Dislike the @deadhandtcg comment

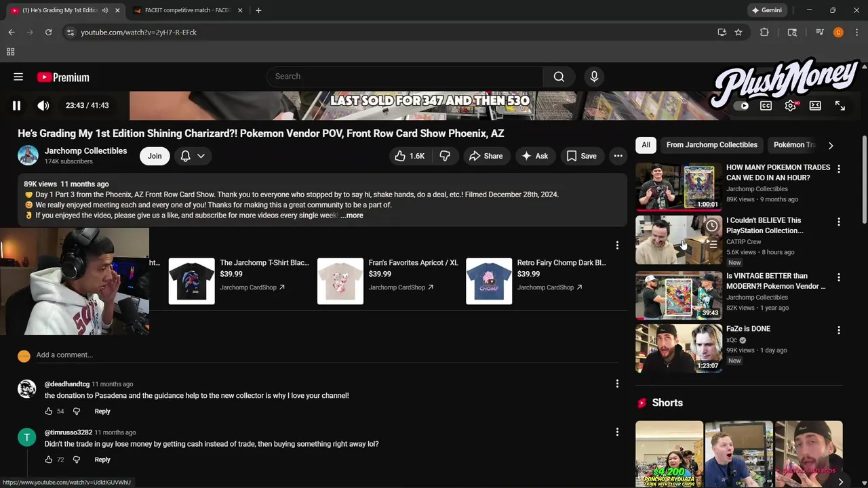[x=76, y=411]
